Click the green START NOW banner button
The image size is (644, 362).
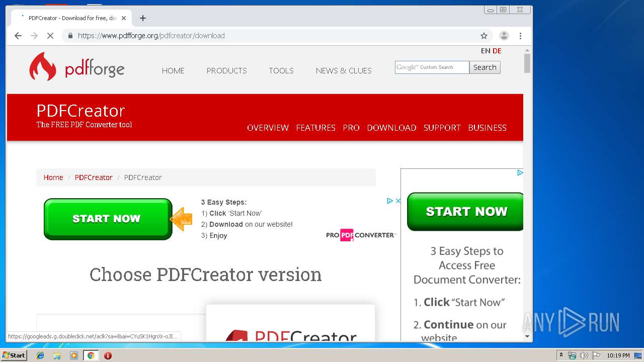[x=108, y=219]
